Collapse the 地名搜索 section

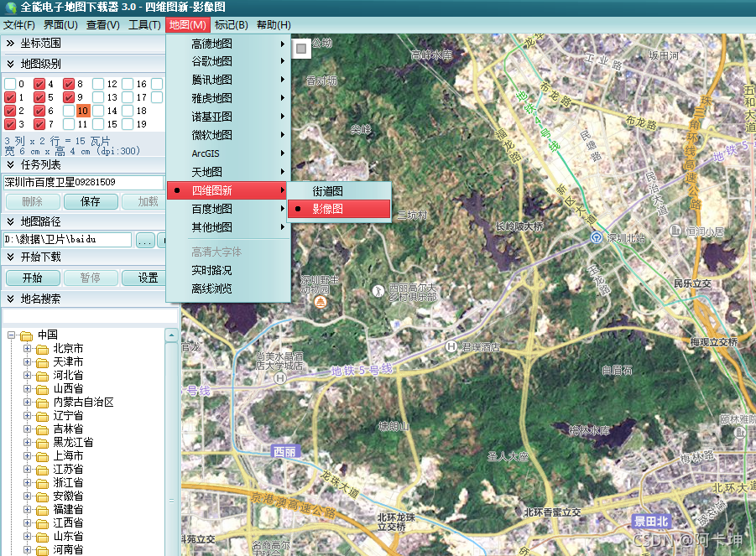[x=10, y=299]
